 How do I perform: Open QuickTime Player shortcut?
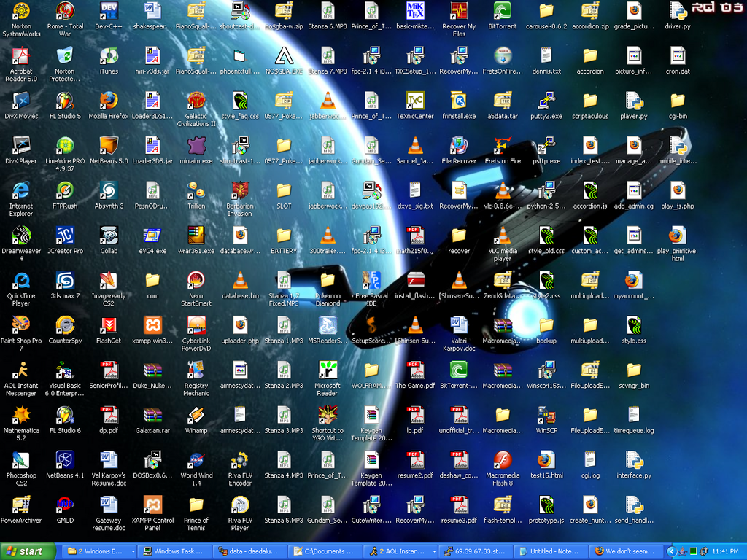(21, 289)
